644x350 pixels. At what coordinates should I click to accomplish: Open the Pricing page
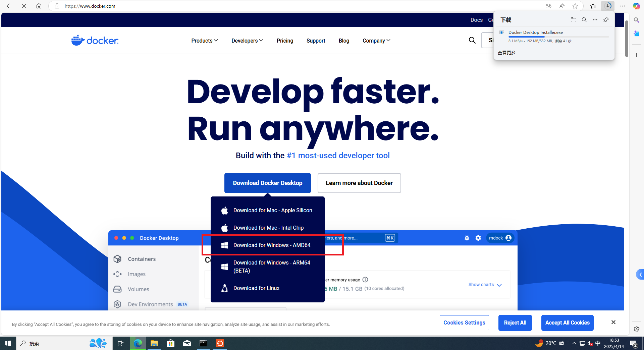click(x=285, y=41)
